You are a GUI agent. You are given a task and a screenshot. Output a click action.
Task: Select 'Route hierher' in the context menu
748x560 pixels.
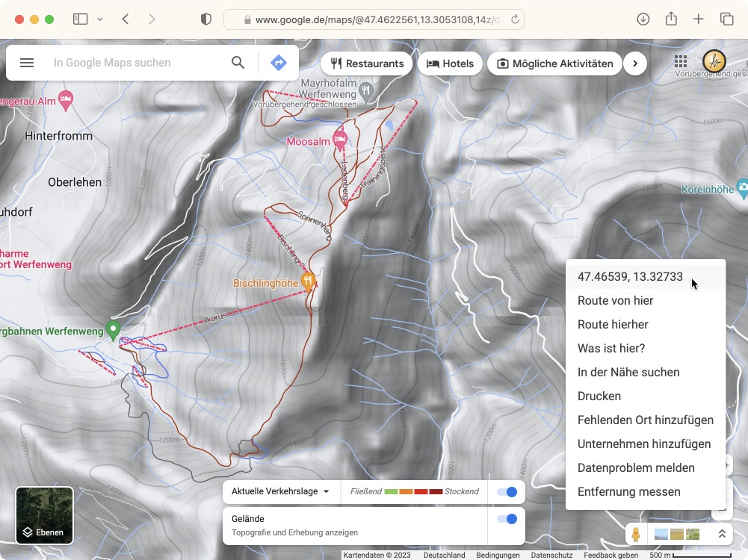pos(613,324)
